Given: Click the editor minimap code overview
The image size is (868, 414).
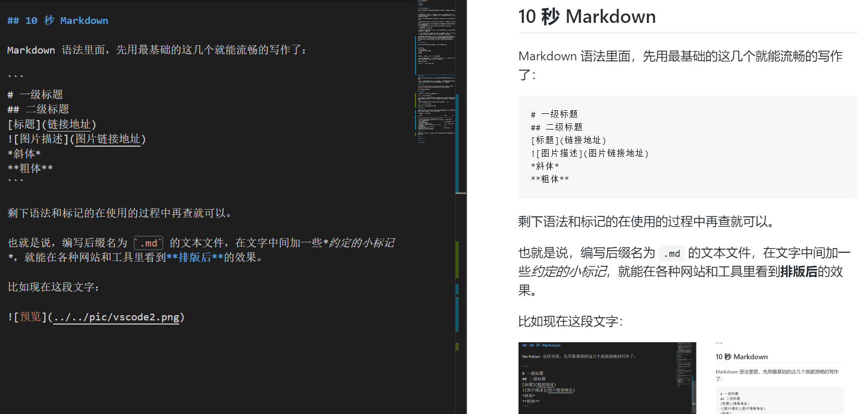Looking at the screenshot, I should click(436, 73).
